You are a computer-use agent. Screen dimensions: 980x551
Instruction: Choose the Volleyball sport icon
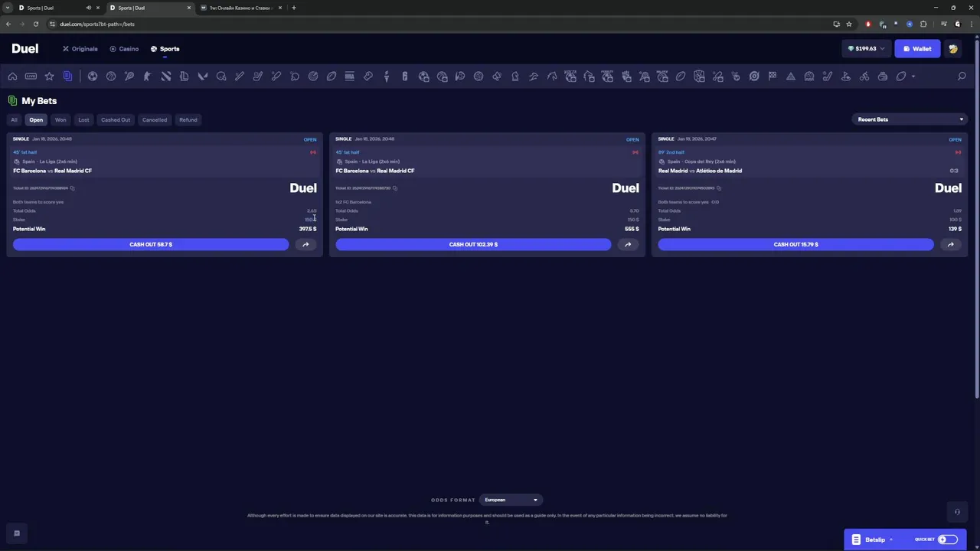[479, 77]
